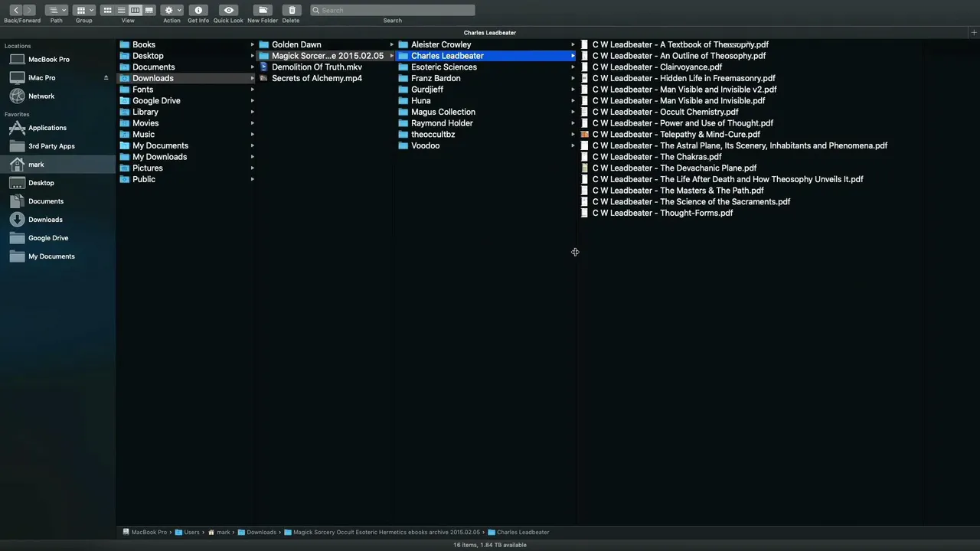Screen dimensions: 980x551
Task: Expand Pictures folder arrow
Action: (252, 168)
